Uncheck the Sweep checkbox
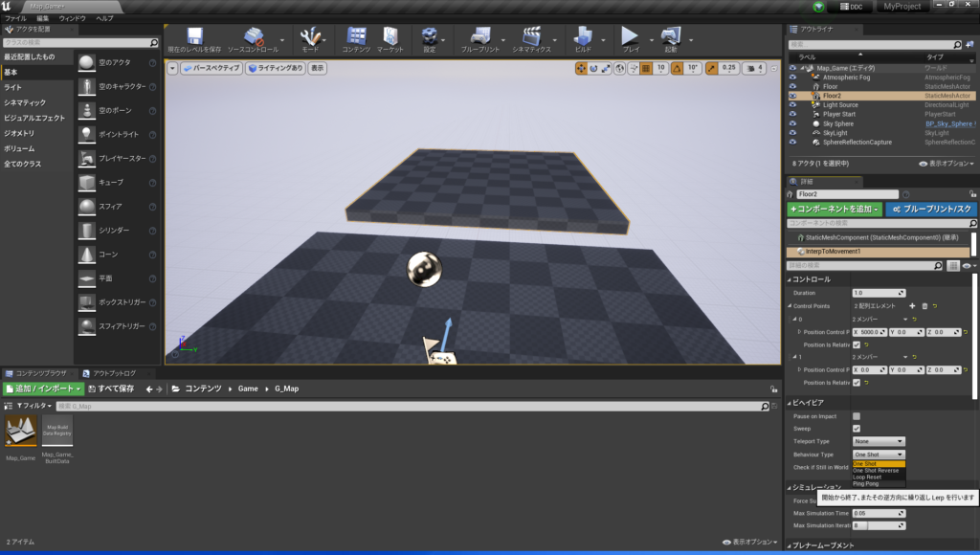 857,429
